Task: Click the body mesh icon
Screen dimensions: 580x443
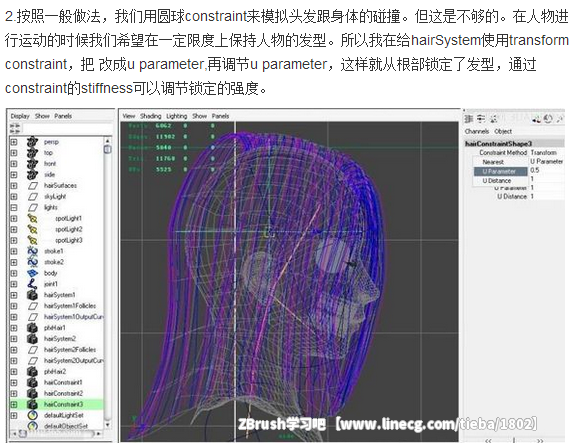Action: 33,273
